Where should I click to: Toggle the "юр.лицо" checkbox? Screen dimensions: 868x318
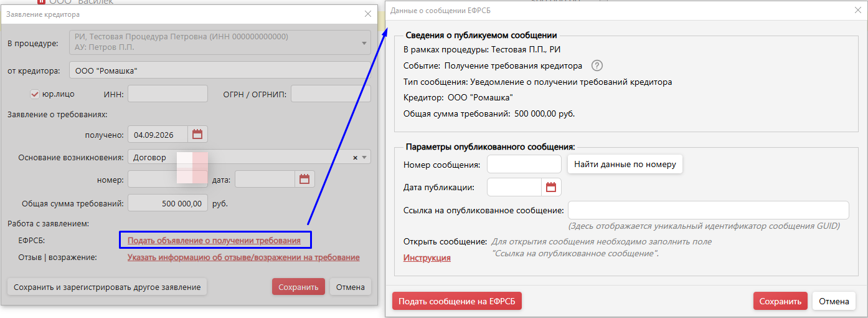(35, 94)
